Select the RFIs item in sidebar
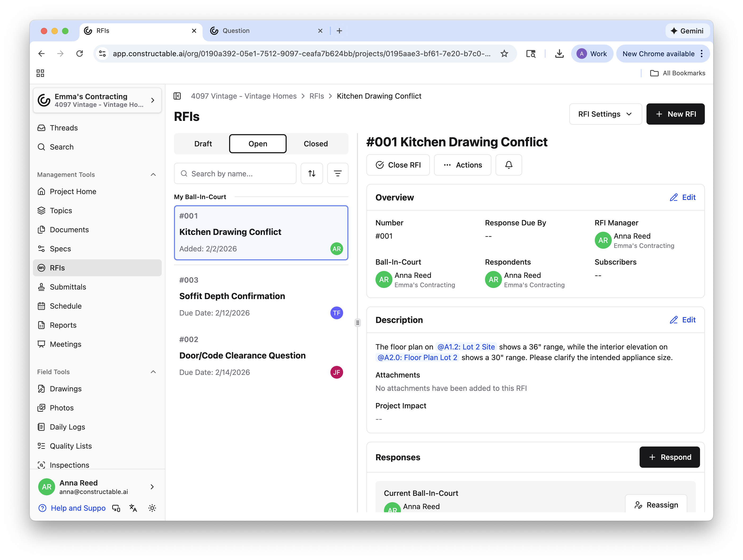This screenshot has height=560, width=743. 97,268
